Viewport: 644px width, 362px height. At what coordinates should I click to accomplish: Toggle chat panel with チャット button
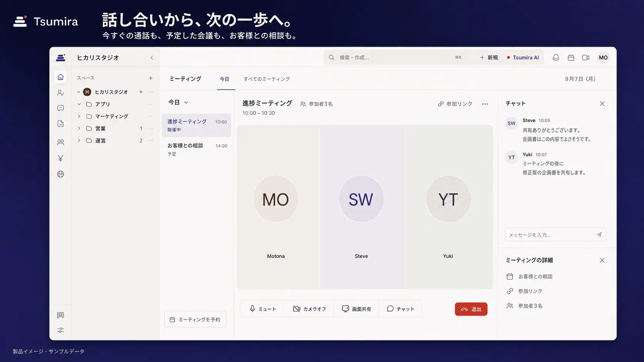(401, 309)
